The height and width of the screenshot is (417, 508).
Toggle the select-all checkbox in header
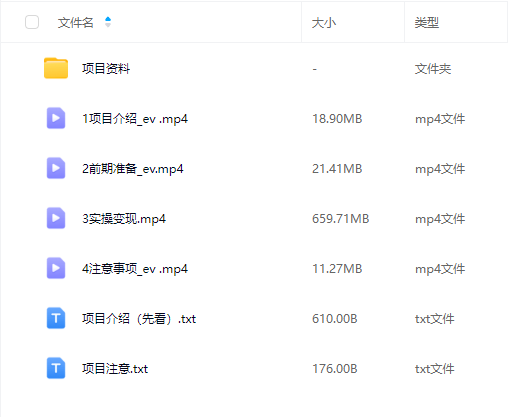[32, 22]
